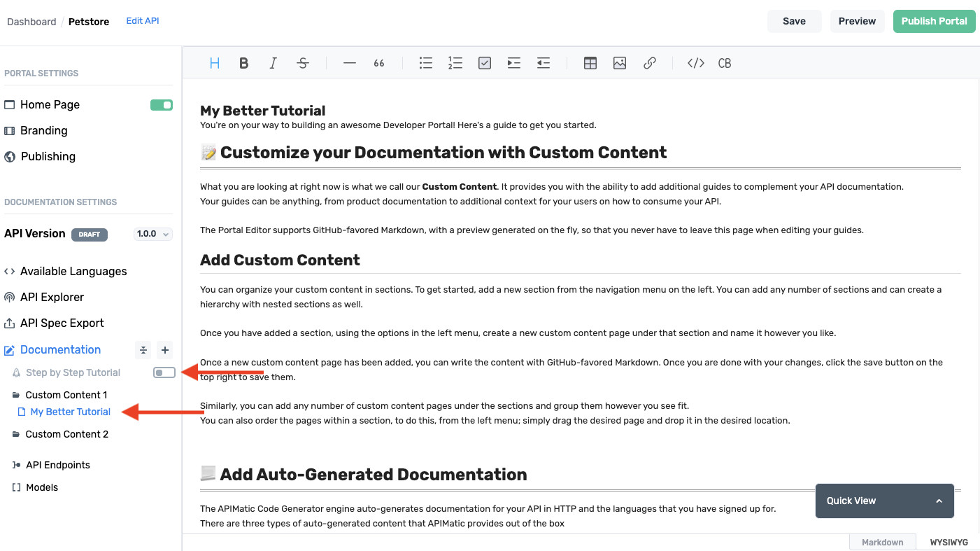Image resolution: width=980 pixels, height=551 pixels.
Task: Click the Customize your Documentation heading
Action: point(443,152)
